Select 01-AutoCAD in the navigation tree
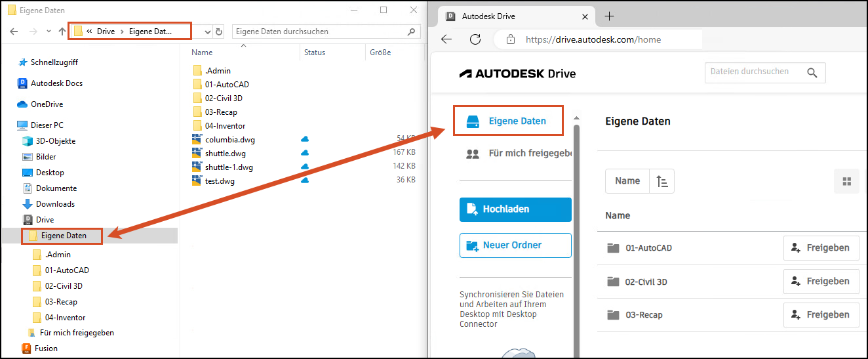Screen dimensions: 868x359 point(61,270)
